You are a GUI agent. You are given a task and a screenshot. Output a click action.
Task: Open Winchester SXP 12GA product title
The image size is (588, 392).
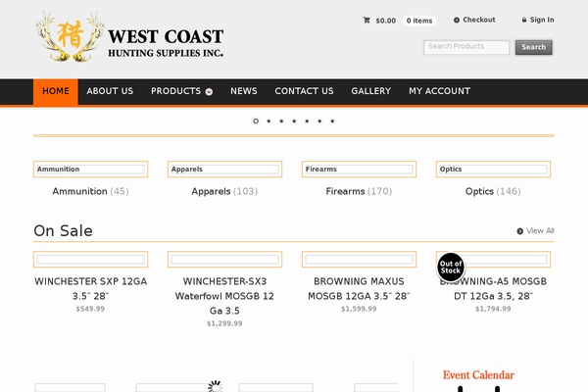pos(90,288)
